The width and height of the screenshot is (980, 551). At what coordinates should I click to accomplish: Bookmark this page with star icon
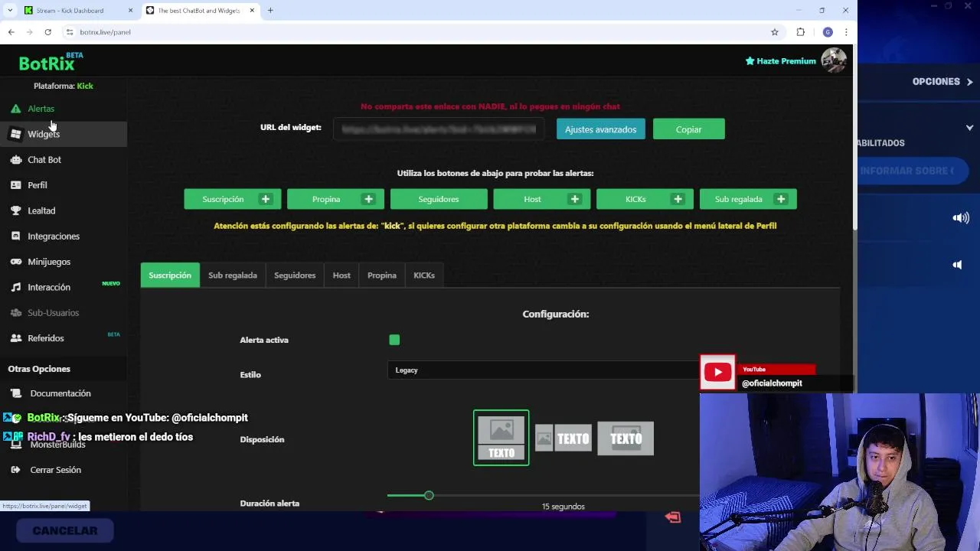pos(775,32)
